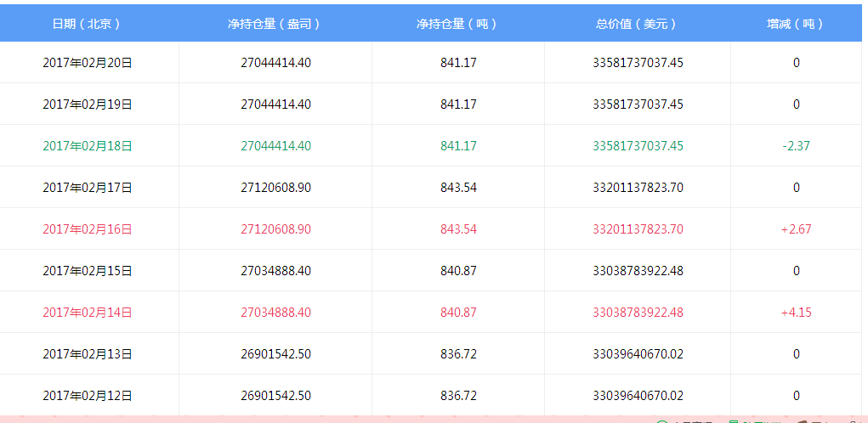Select the red 2017年02月14日 date

click(88, 313)
